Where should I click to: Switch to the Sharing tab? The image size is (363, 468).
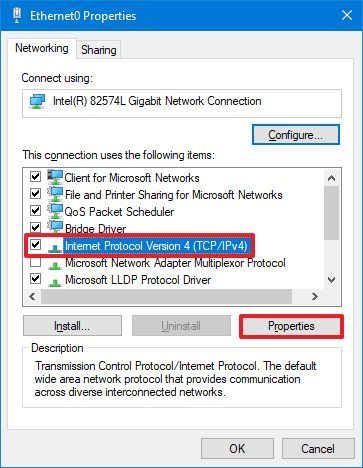99,50
